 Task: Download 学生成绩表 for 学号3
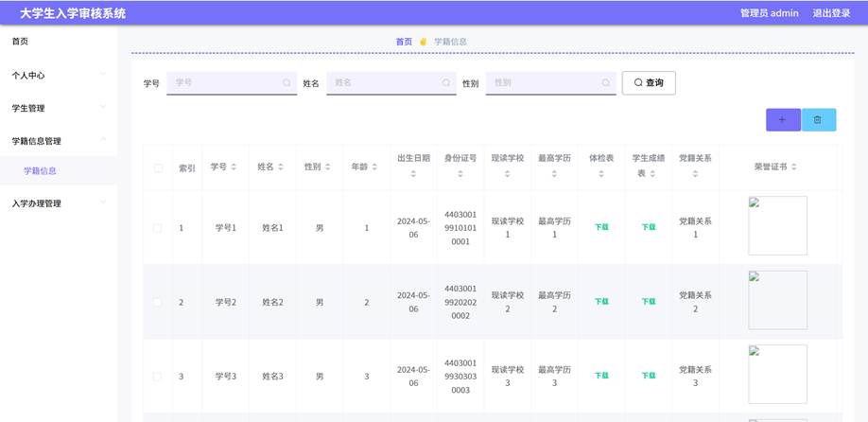649,376
